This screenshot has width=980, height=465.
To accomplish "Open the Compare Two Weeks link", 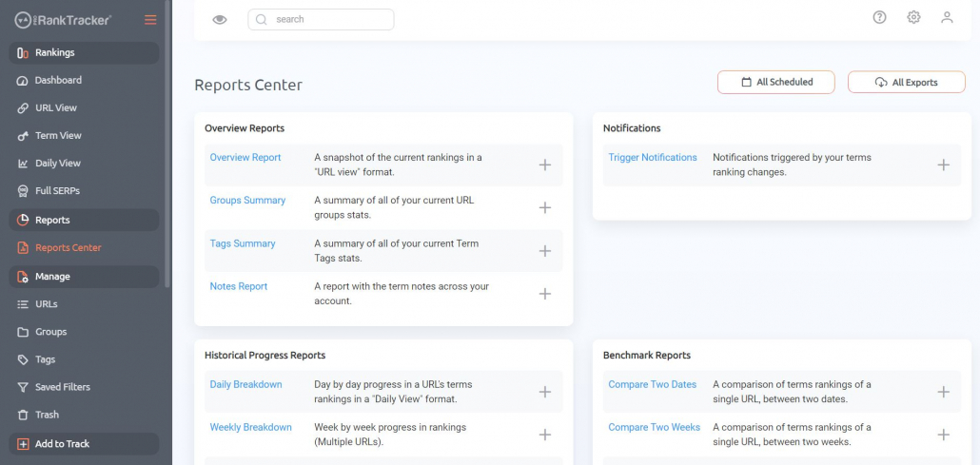I will [654, 428].
